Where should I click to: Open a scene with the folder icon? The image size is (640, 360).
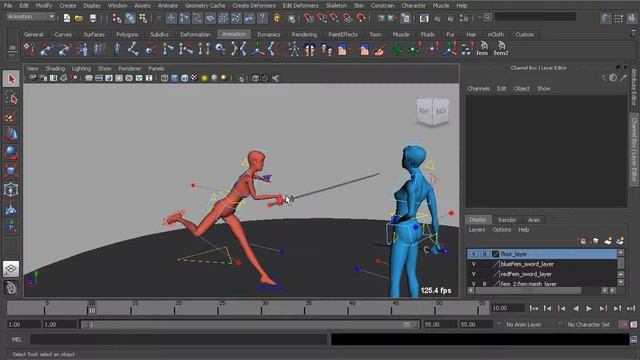click(x=79, y=18)
